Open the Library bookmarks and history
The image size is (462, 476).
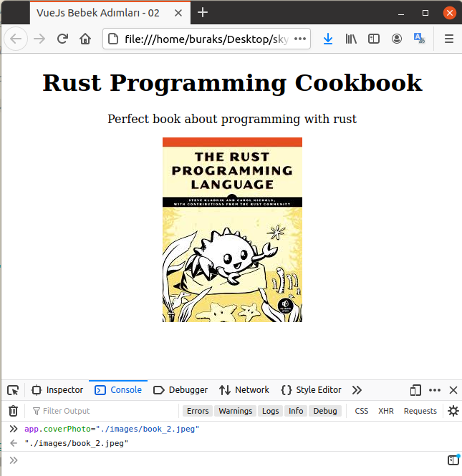(x=351, y=39)
